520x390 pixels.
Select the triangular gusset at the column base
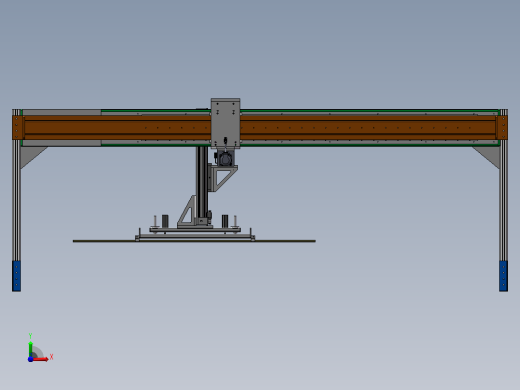(x=187, y=211)
